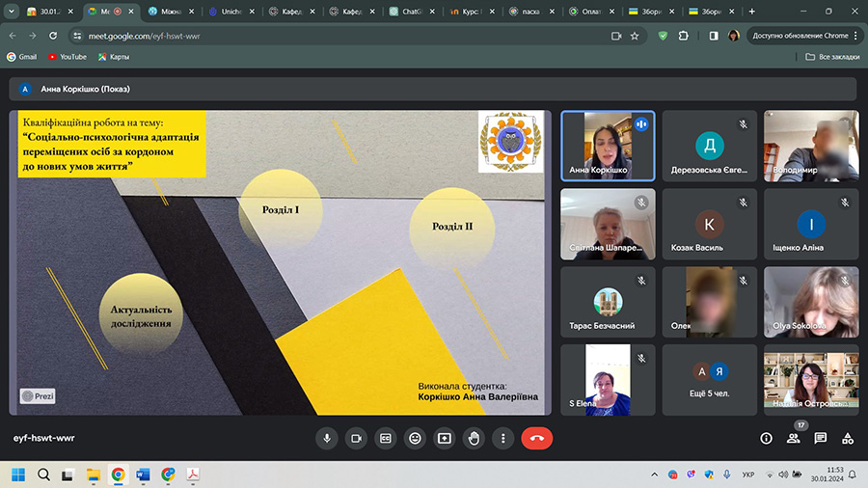
Task: Show the participants list icon
Action: [x=794, y=438]
